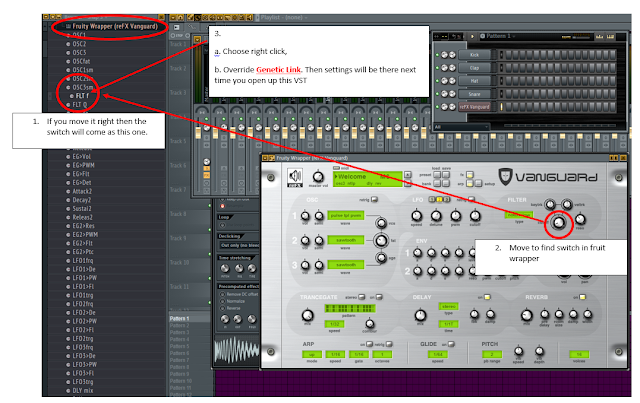The width and height of the screenshot is (640, 403).
Task: Click the Vanguard filter reso knob
Action: (580, 220)
